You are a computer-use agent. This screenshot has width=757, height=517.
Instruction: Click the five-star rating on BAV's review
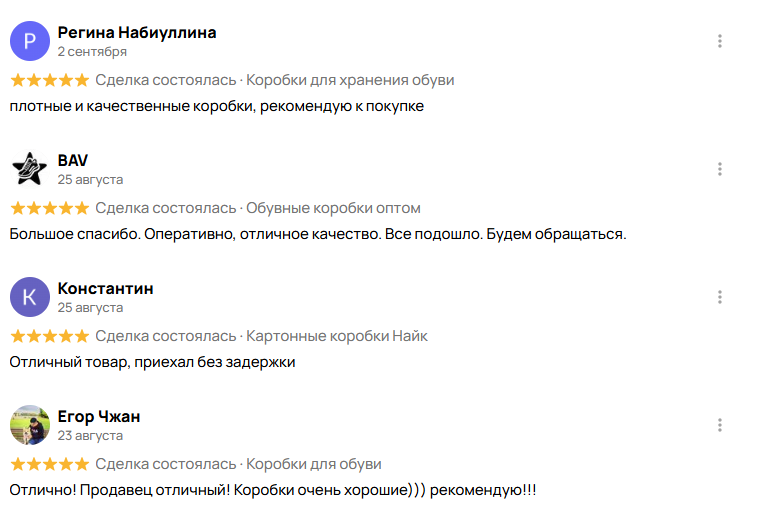pyautogui.click(x=49, y=208)
